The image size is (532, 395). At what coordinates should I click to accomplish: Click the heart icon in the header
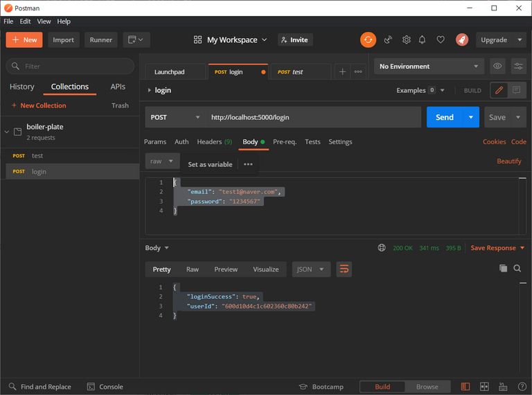441,39
